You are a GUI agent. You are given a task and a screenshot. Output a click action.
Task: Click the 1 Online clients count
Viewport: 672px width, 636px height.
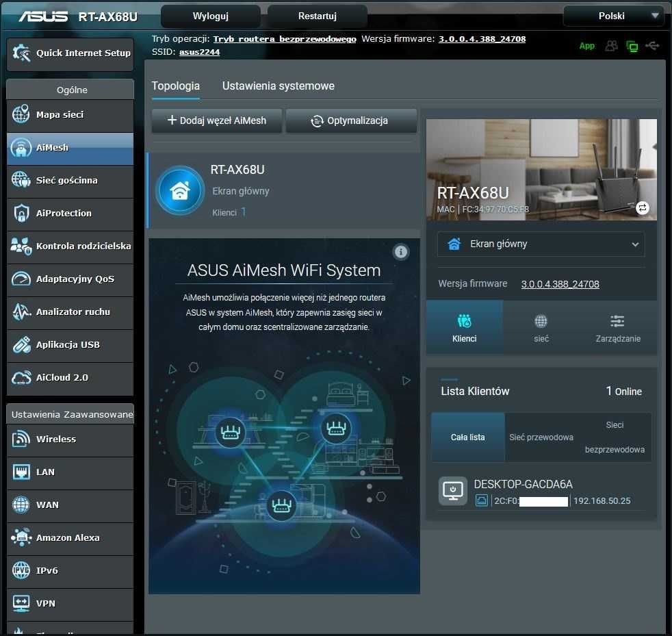(x=623, y=391)
